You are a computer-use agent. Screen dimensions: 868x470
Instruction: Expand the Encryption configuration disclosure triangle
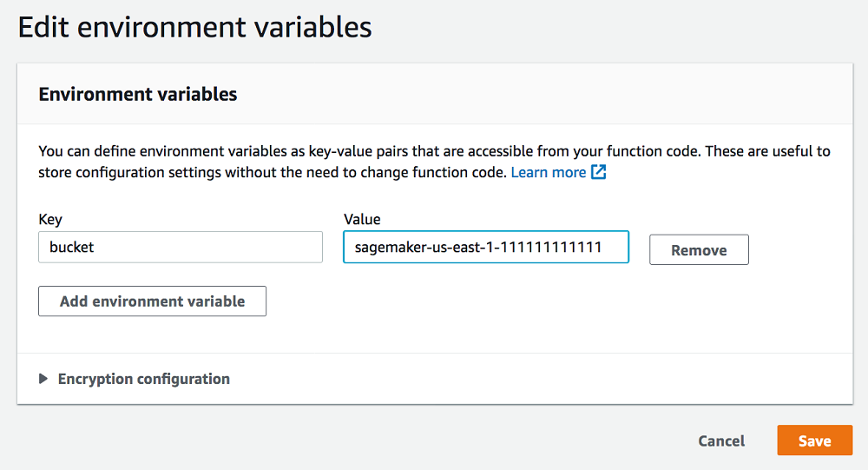tap(44, 379)
